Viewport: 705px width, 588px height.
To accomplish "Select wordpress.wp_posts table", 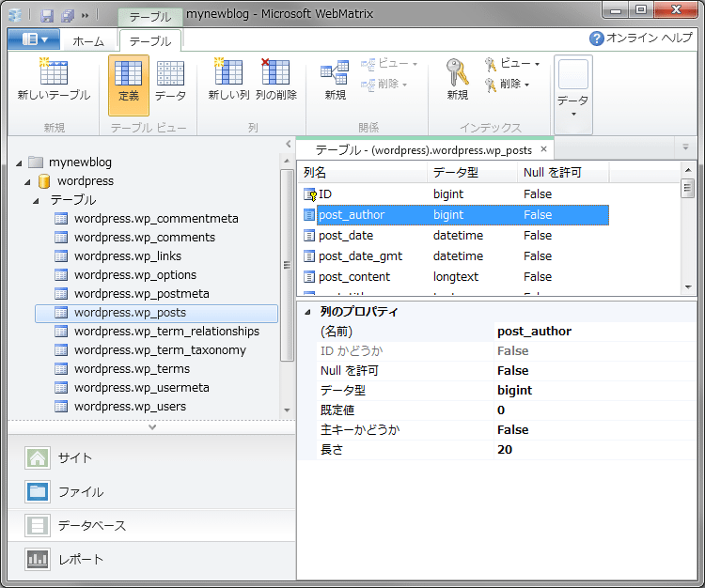I will pos(156,313).
